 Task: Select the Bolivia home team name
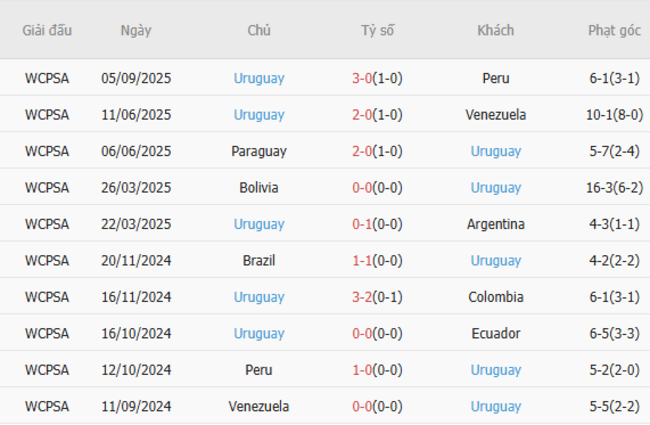tap(259, 188)
